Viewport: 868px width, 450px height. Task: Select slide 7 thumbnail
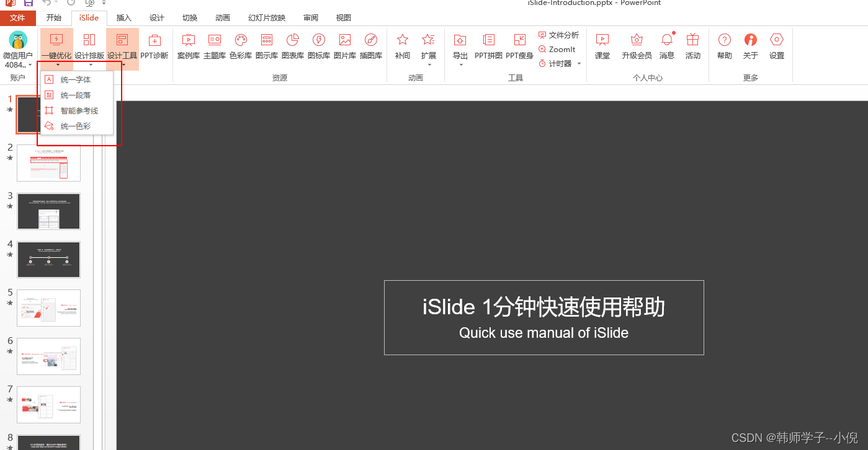[x=48, y=405]
